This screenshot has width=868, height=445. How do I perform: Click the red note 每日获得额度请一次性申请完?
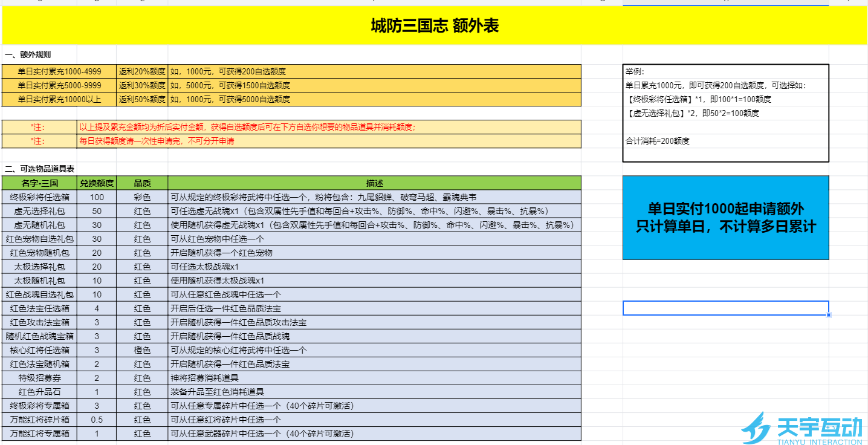pyautogui.click(x=329, y=141)
